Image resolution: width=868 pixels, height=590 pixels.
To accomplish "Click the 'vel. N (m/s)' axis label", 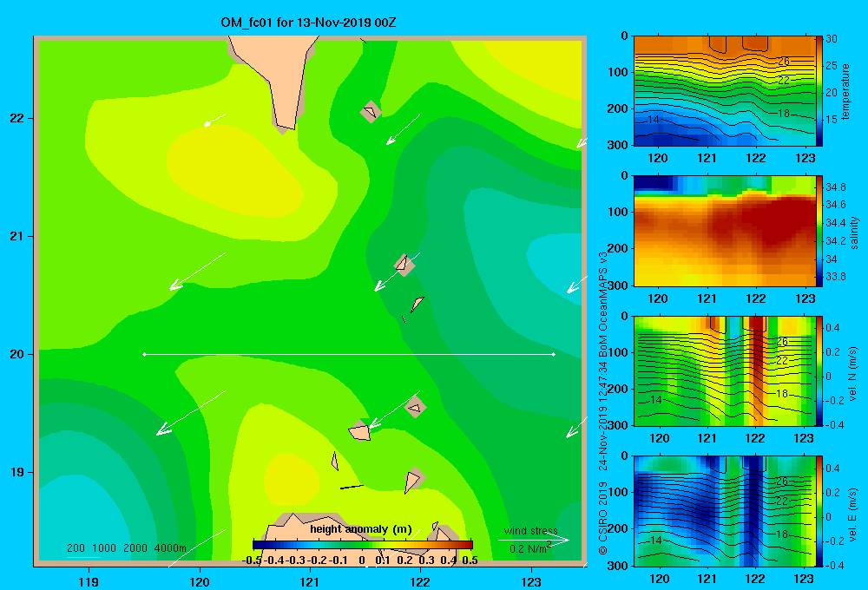I will [853, 374].
